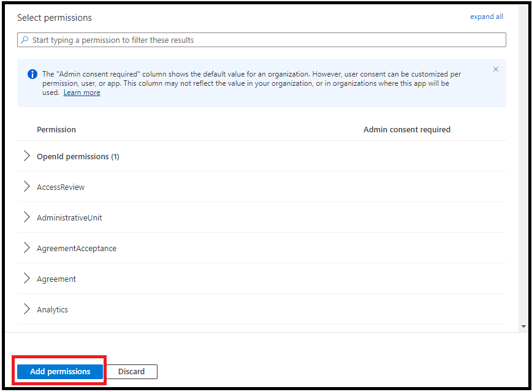Click the Discard button
This screenshot has width=532, height=392.
[132, 371]
